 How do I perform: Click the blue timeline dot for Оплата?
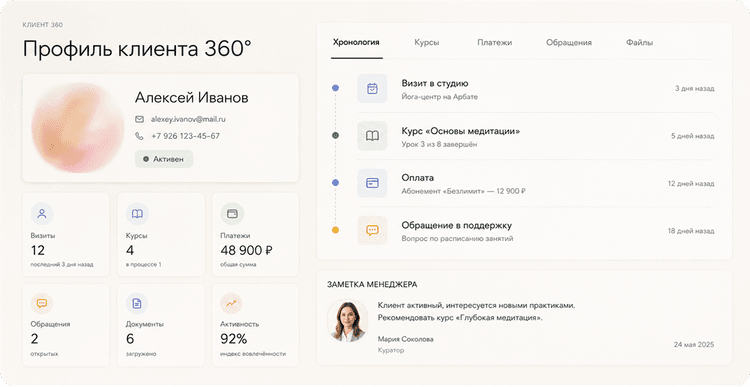click(335, 183)
